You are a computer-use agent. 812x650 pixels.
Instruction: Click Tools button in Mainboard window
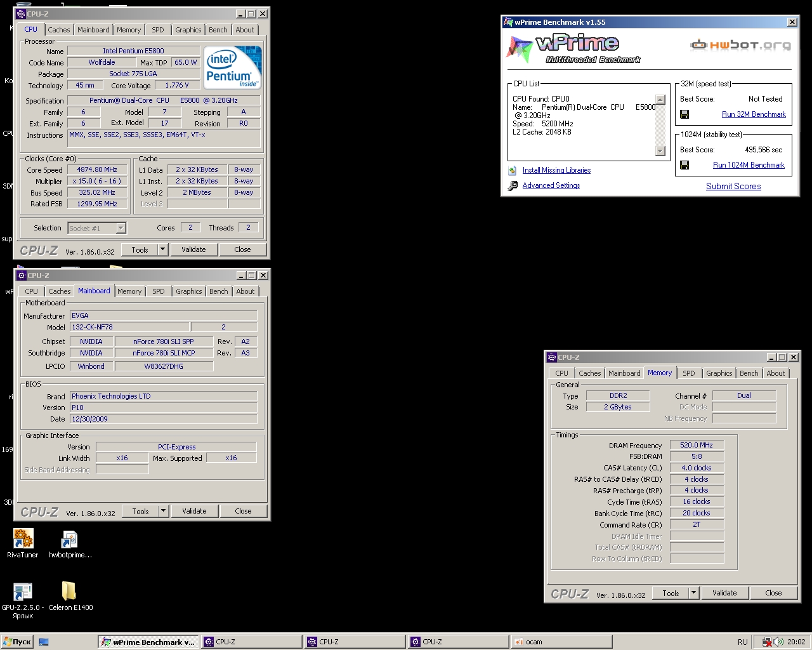141,511
